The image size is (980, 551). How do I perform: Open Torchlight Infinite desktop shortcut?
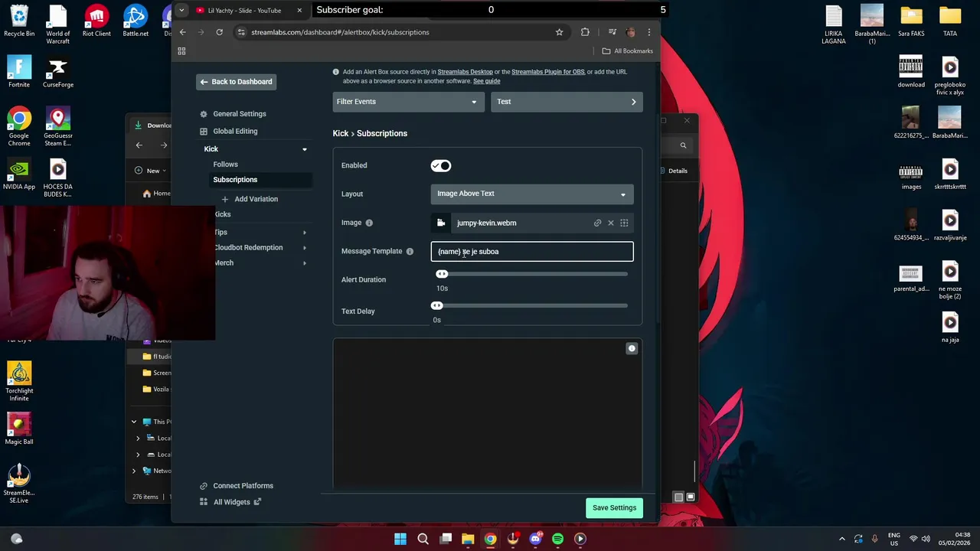(x=19, y=382)
